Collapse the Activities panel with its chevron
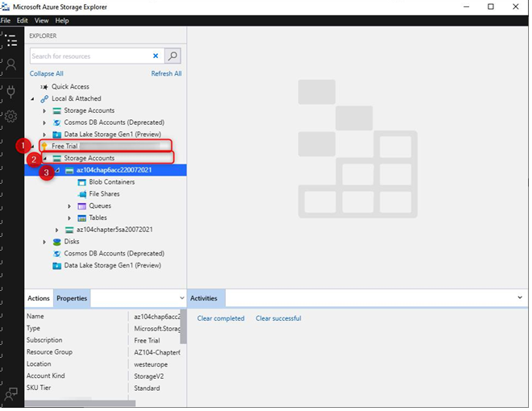 (519, 297)
